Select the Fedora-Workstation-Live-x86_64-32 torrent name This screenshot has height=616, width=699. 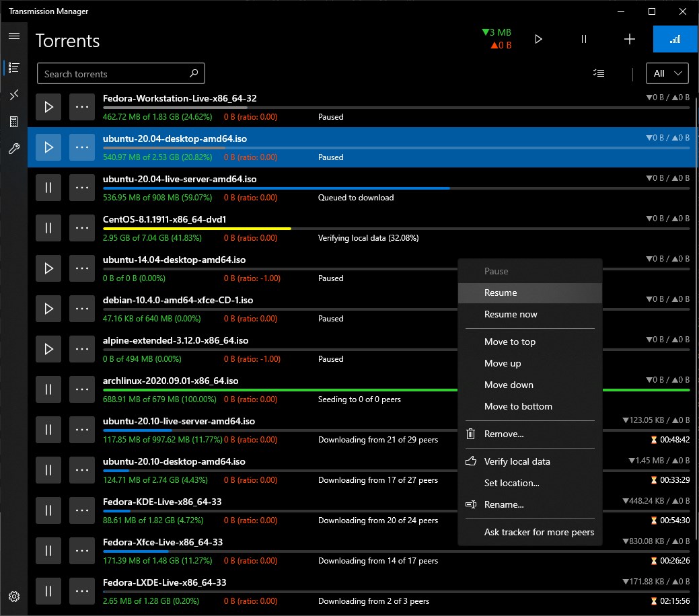click(180, 98)
